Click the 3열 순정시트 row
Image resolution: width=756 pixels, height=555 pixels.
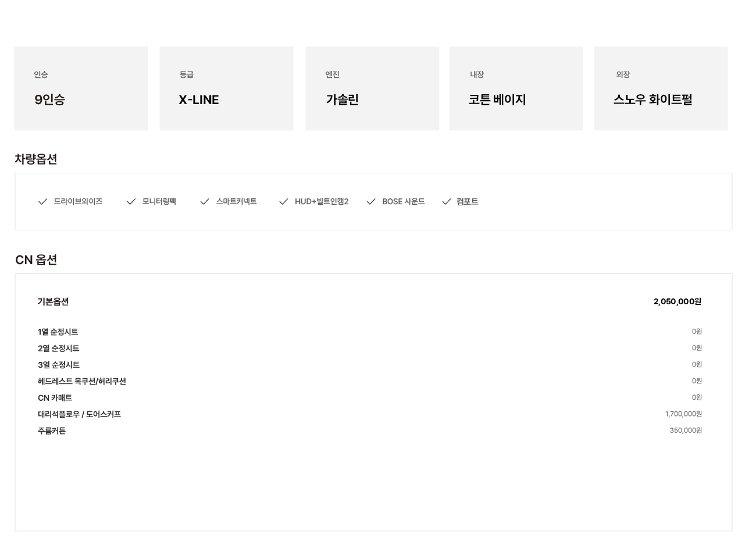(x=370, y=365)
